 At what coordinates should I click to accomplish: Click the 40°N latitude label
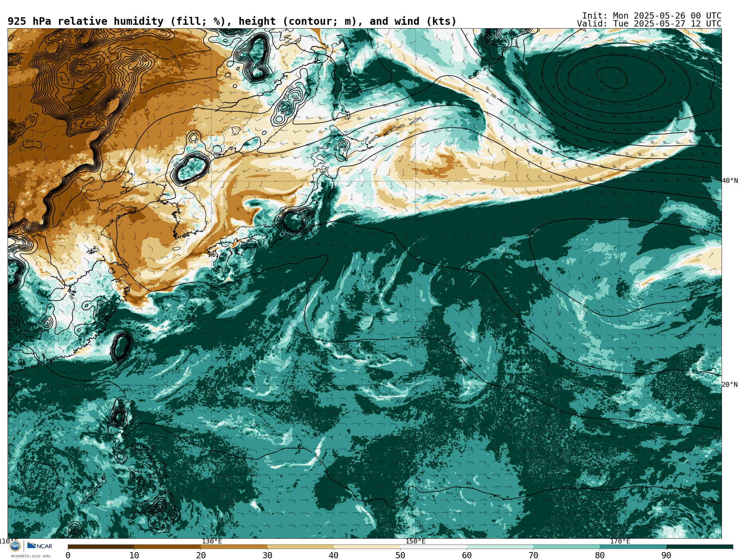click(730, 181)
